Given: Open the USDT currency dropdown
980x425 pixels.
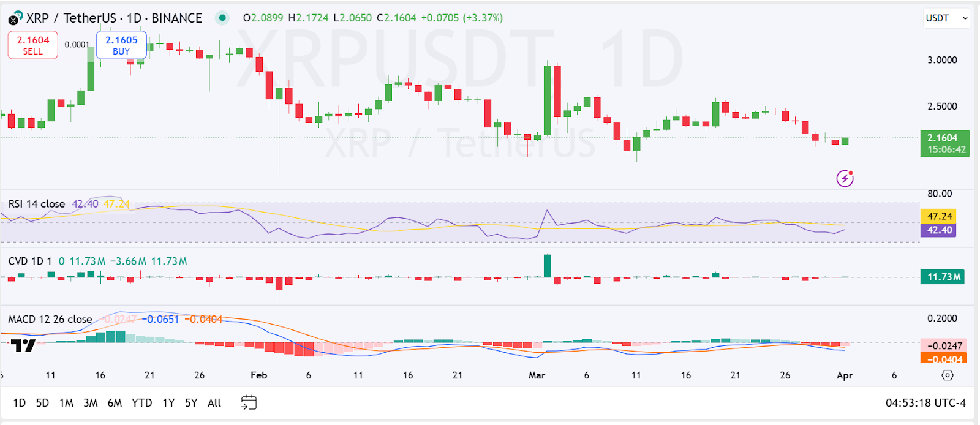Looking at the screenshot, I should click(x=947, y=18).
